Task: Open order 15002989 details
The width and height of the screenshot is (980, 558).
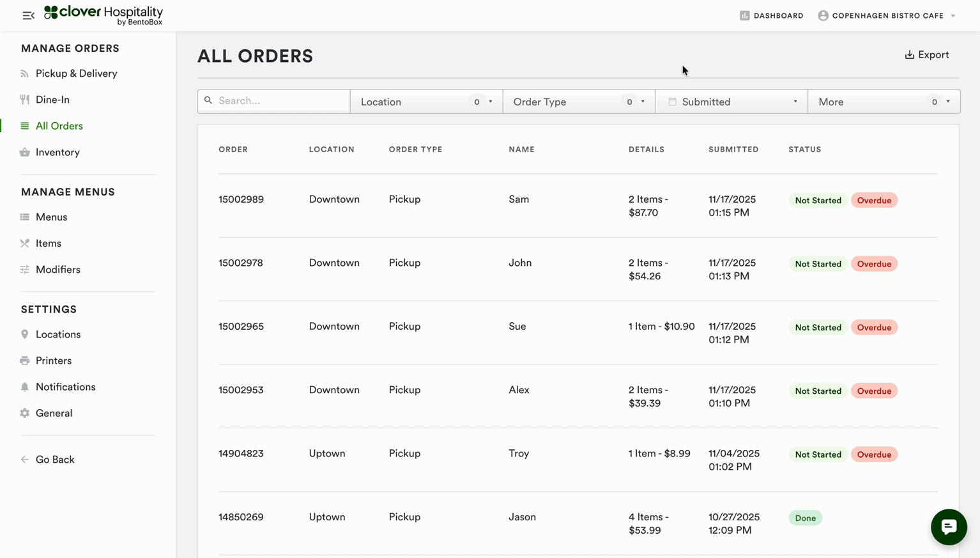Action: pyautogui.click(x=241, y=199)
